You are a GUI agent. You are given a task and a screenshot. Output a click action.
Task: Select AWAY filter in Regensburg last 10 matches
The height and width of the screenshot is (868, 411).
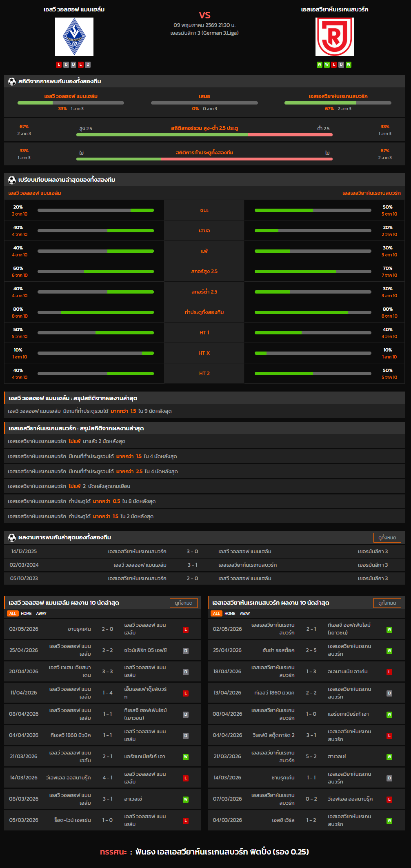[x=245, y=613]
